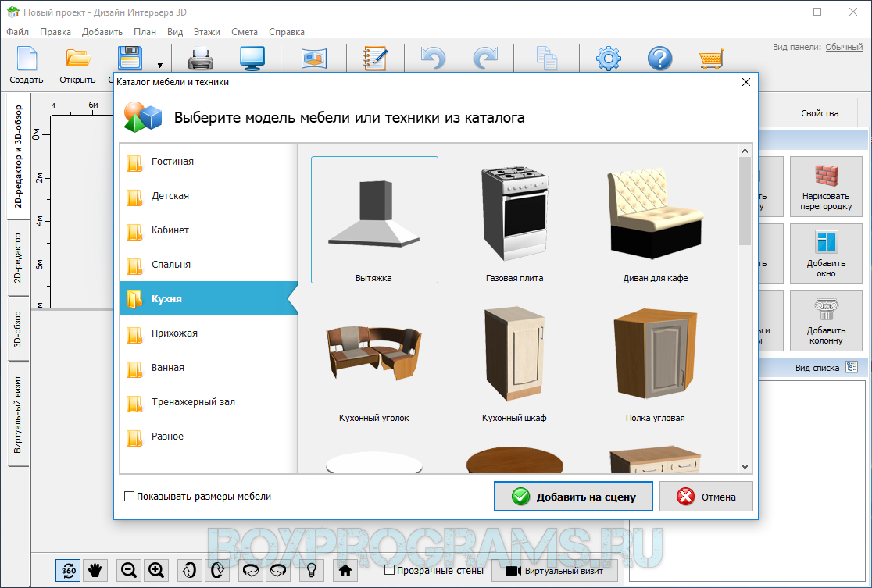Open the 'Смета' menu
The image size is (872, 588).
(245, 32)
